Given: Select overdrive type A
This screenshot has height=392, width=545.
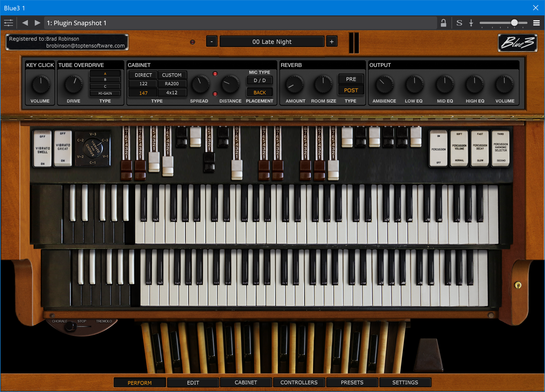Looking at the screenshot, I should [x=105, y=74].
